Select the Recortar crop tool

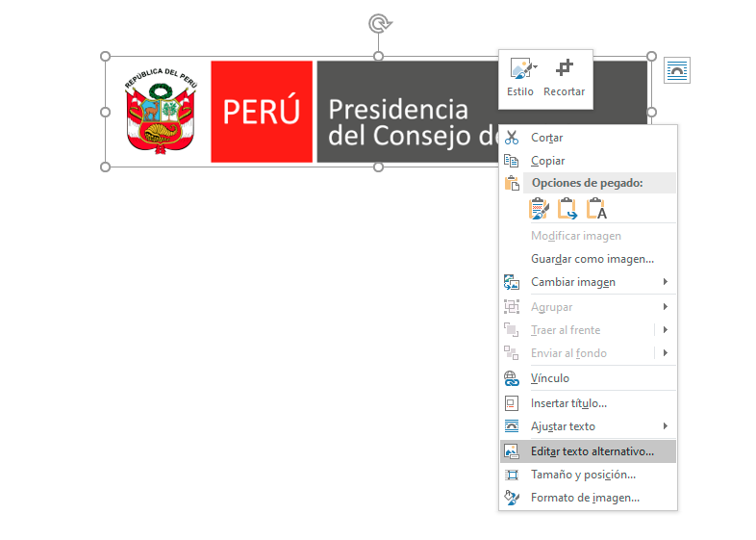[565, 69]
